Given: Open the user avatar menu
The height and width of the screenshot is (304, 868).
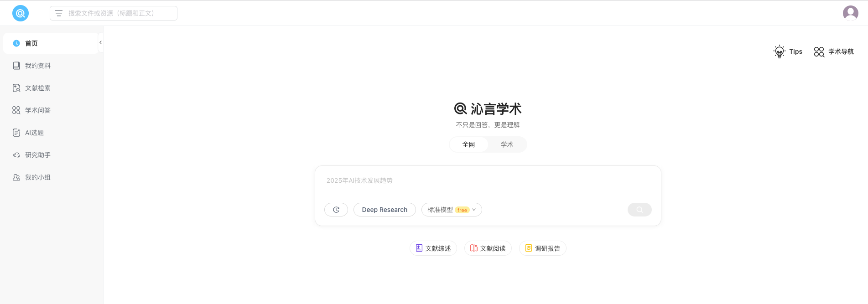Looking at the screenshot, I should tap(850, 13).
